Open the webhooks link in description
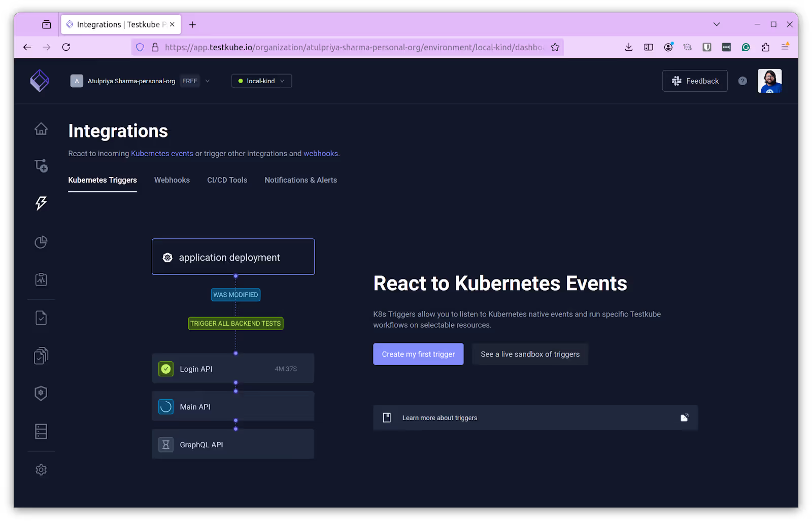 (321, 154)
